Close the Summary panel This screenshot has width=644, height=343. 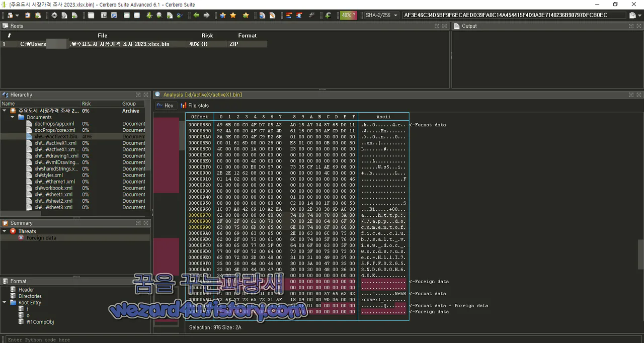point(146,223)
